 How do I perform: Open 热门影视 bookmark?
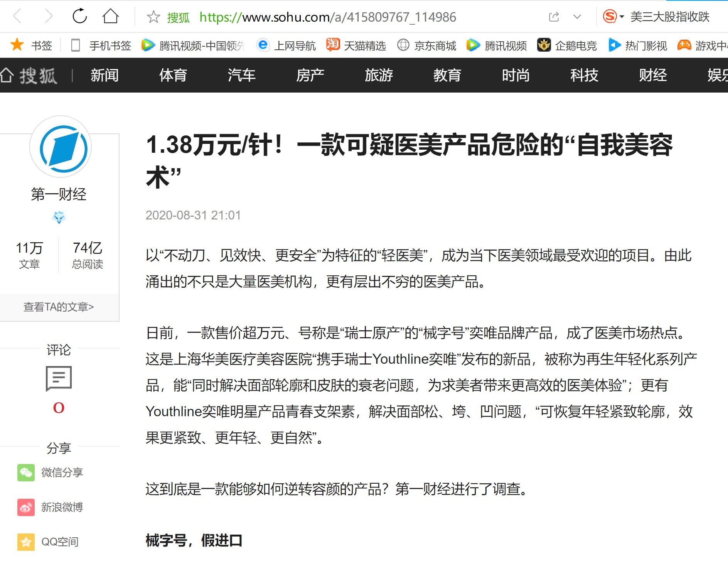click(637, 46)
